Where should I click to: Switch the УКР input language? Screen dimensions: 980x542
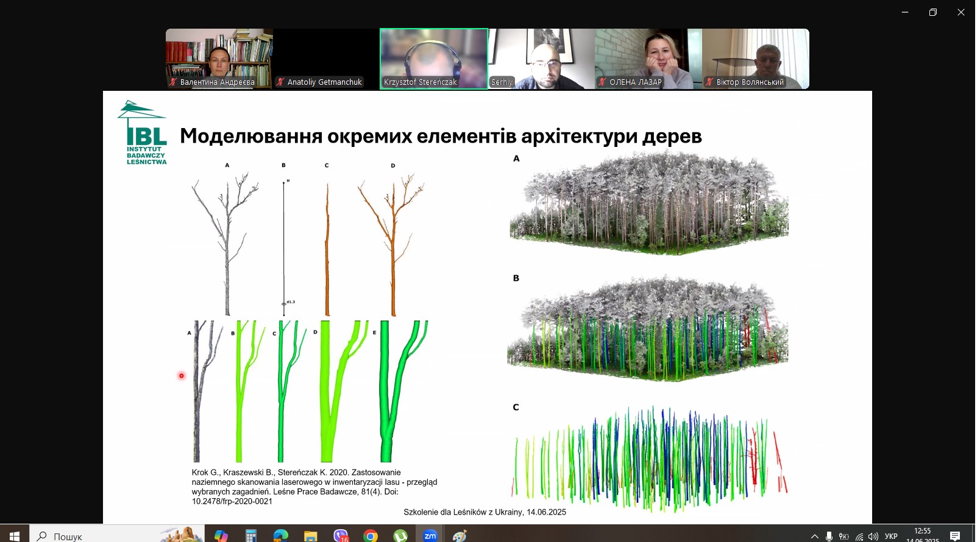[x=891, y=537]
